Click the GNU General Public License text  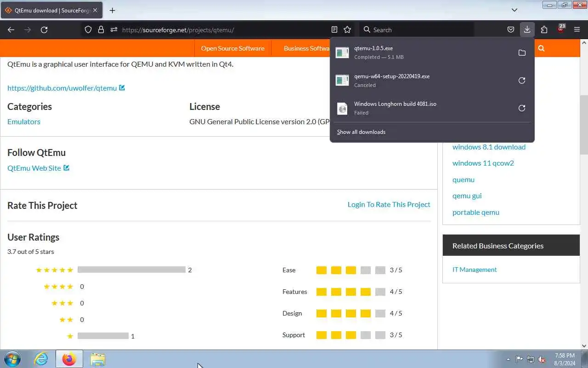[x=260, y=121]
